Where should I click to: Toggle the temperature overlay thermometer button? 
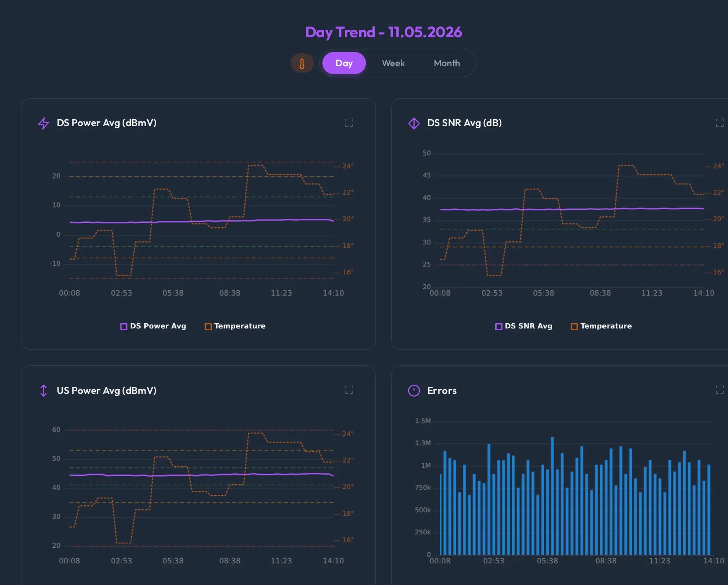[302, 63]
